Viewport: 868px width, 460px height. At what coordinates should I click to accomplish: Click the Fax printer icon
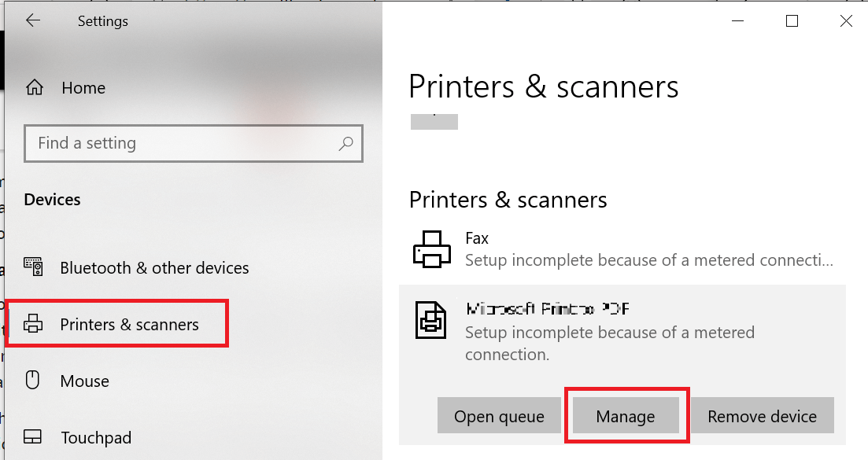point(431,249)
